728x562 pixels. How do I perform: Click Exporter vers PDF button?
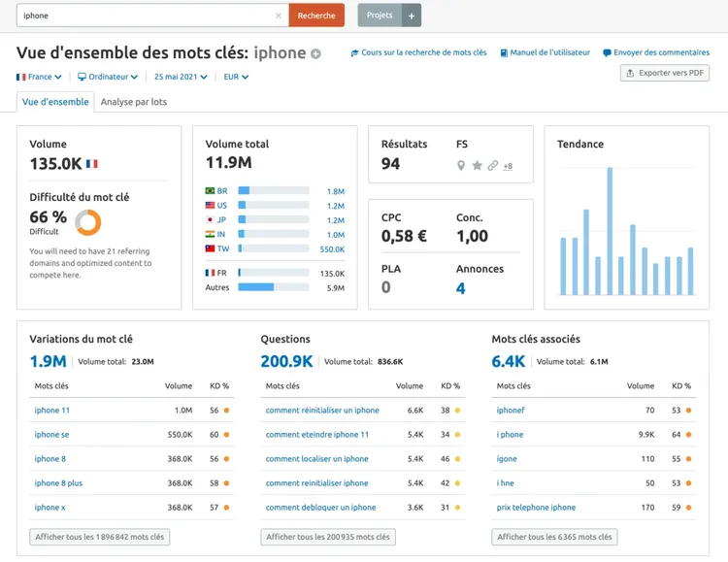click(665, 73)
